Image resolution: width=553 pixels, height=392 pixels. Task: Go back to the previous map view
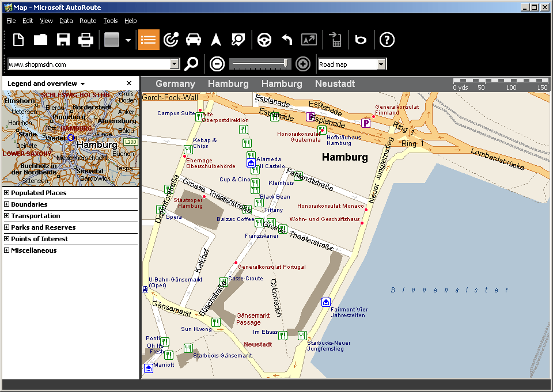pyautogui.click(x=287, y=40)
